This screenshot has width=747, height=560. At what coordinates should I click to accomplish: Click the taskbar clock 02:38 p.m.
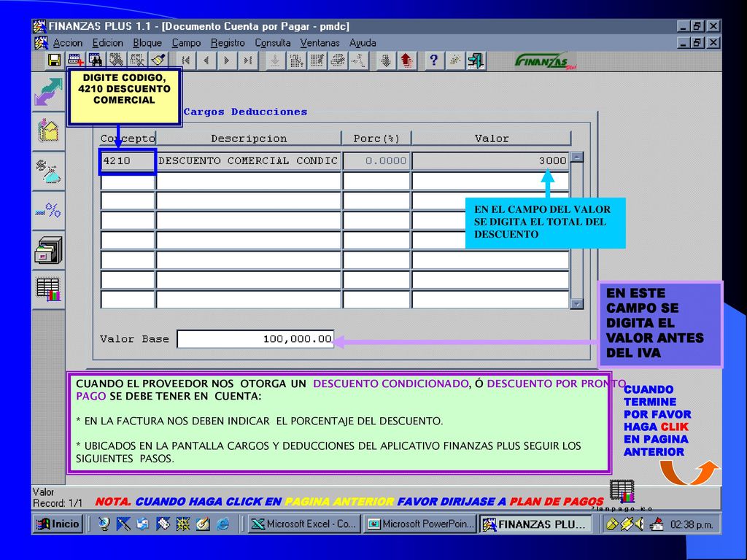pyautogui.click(x=692, y=525)
